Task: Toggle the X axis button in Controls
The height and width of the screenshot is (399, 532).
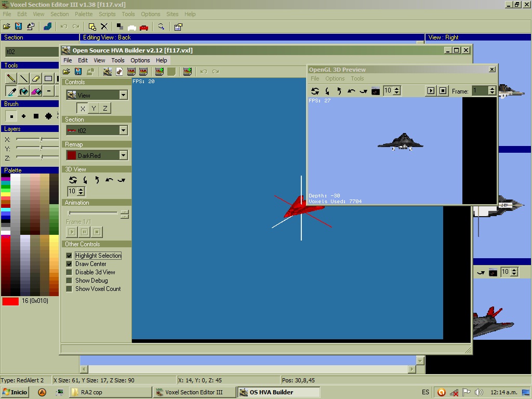Action: pos(83,108)
